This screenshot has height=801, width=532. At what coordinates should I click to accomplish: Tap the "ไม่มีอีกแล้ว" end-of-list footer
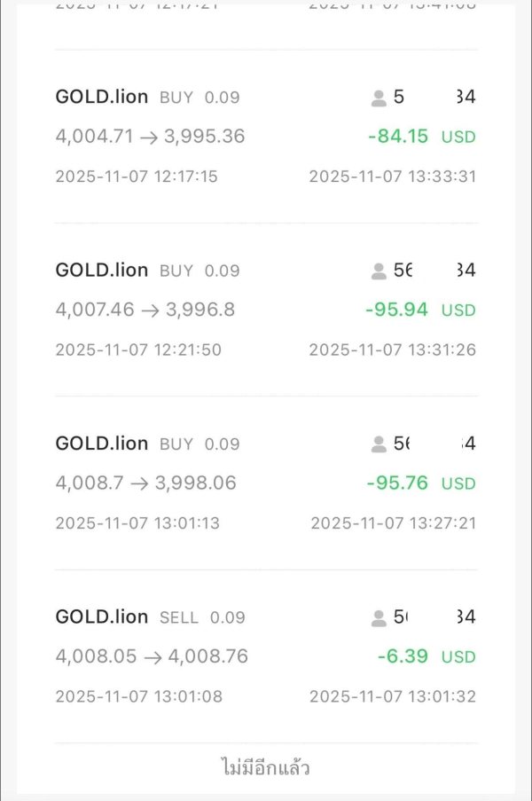[265, 767]
